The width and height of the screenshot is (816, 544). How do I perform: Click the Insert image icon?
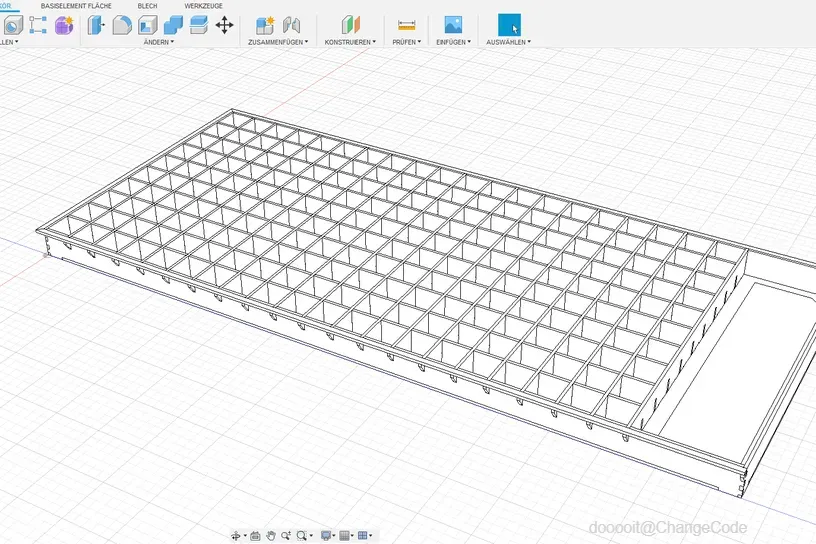pyautogui.click(x=453, y=25)
